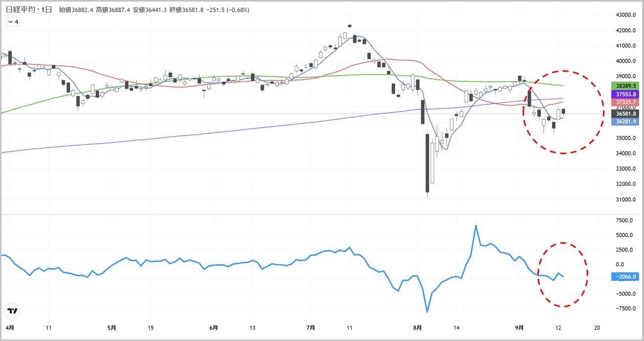Click the 6月 label on time axis
The height and width of the screenshot is (341, 644).
pyautogui.click(x=213, y=327)
